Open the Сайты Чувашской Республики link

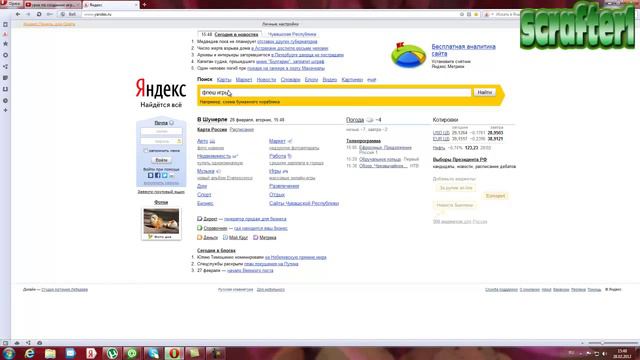304,203
